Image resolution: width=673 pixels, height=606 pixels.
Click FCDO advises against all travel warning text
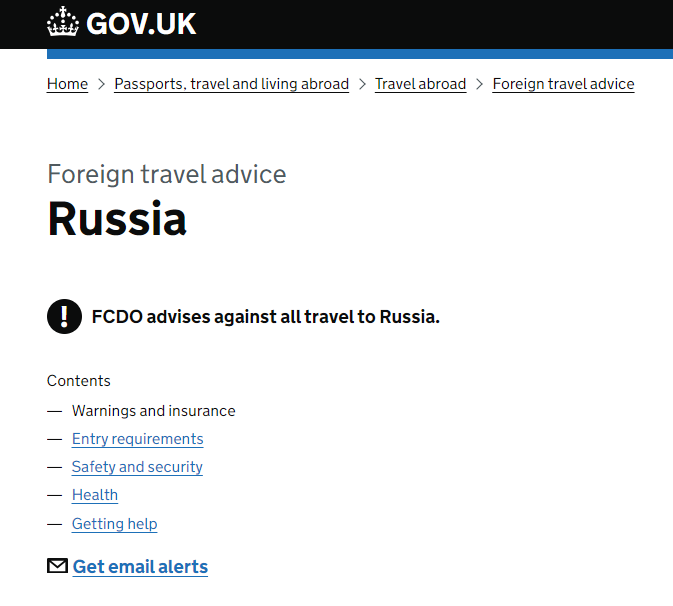click(265, 317)
